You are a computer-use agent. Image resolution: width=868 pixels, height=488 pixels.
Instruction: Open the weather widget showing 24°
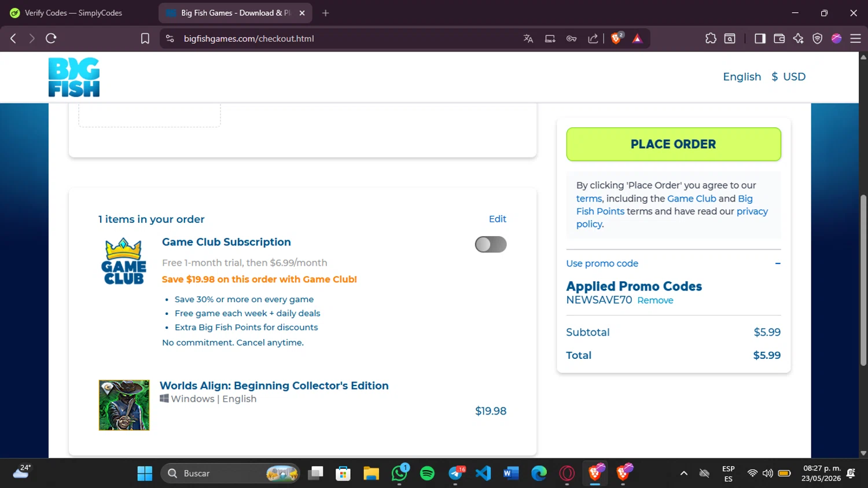(x=22, y=472)
